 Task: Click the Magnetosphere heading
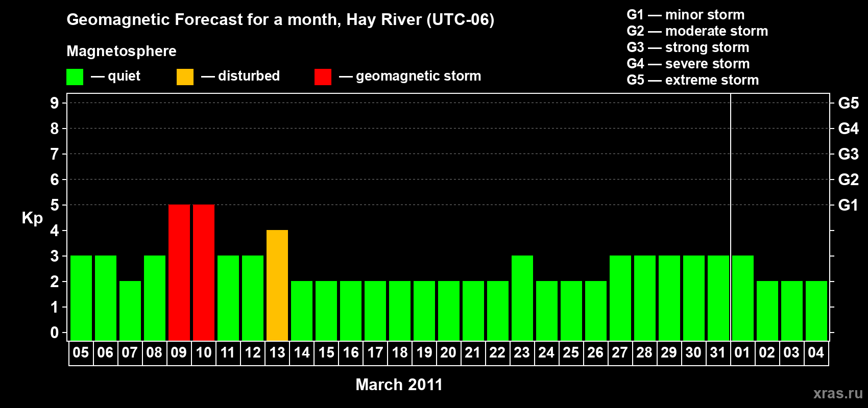click(122, 52)
